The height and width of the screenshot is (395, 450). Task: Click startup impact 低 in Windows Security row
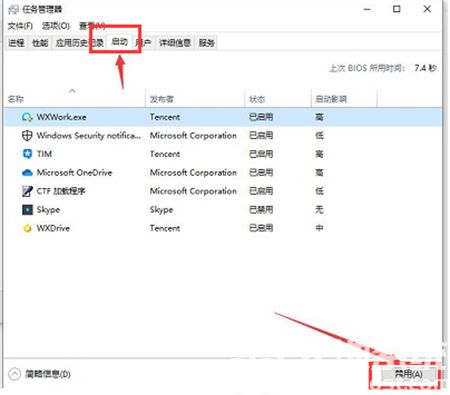(x=319, y=135)
